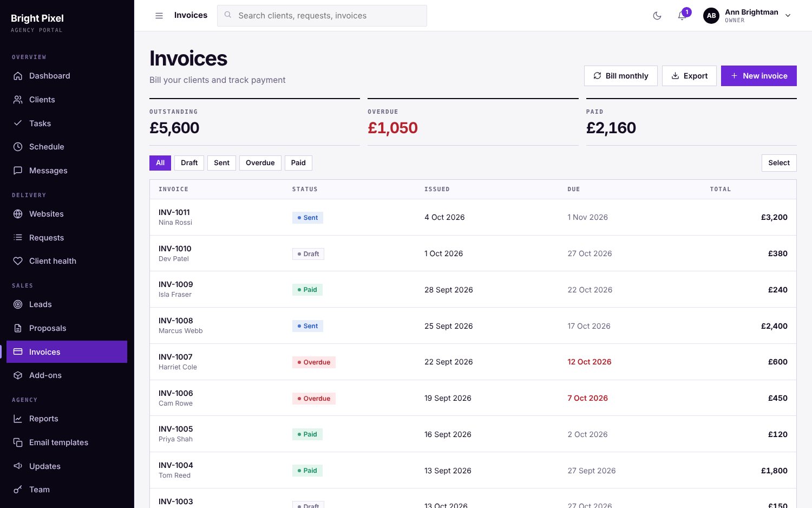Image resolution: width=812 pixels, height=508 pixels.
Task: Click the due date 7 Oct 2026
Action: [x=587, y=398]
